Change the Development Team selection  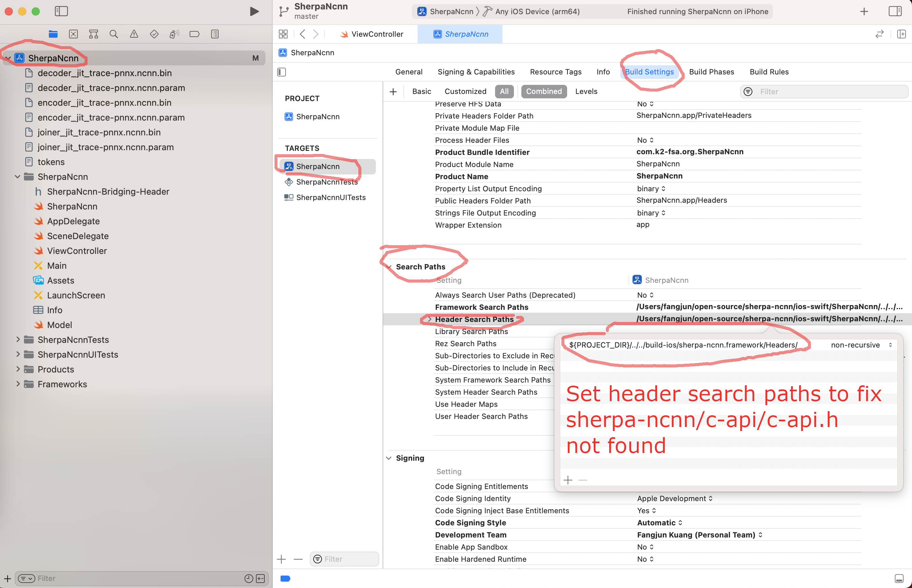pos(700,535)
